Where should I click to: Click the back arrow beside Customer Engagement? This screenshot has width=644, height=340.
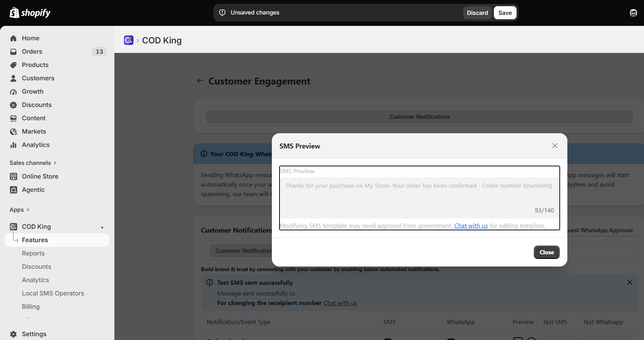point(200,81)
